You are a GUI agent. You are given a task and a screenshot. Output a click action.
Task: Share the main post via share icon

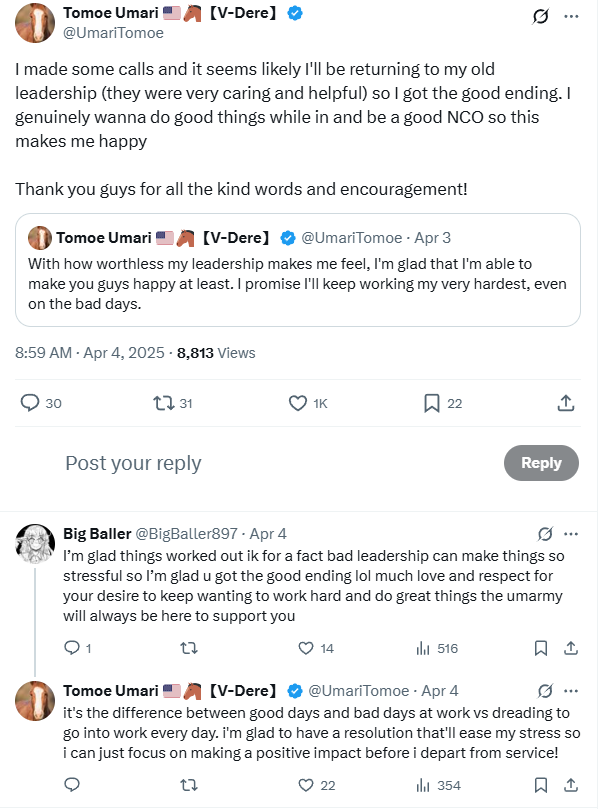pos(565,403)
